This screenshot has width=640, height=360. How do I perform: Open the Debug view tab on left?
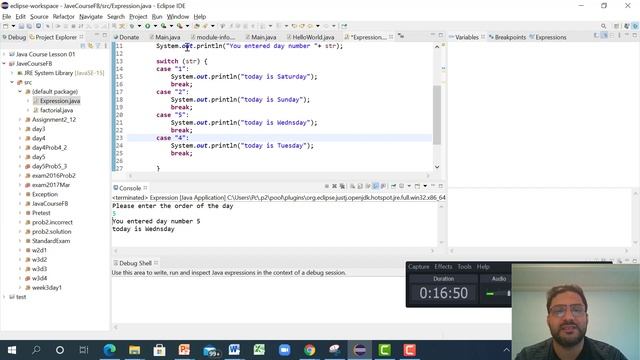click(x=14, y=37)
